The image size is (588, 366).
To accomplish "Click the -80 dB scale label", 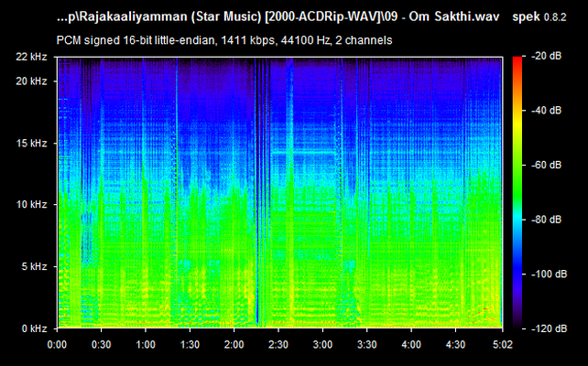I will [547, 220].
